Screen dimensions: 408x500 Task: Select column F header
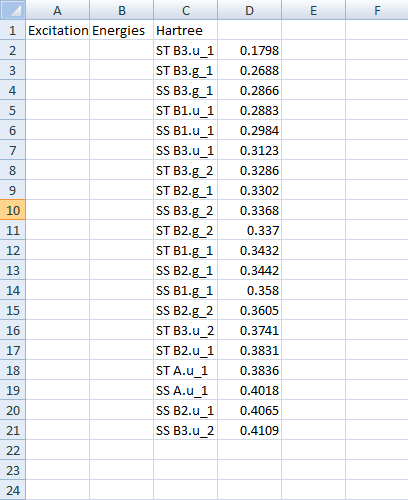377,10
